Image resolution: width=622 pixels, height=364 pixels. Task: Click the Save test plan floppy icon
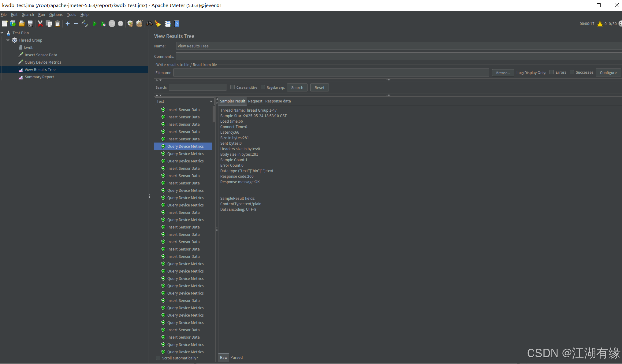pyautogui.click(x=30, y=24)
